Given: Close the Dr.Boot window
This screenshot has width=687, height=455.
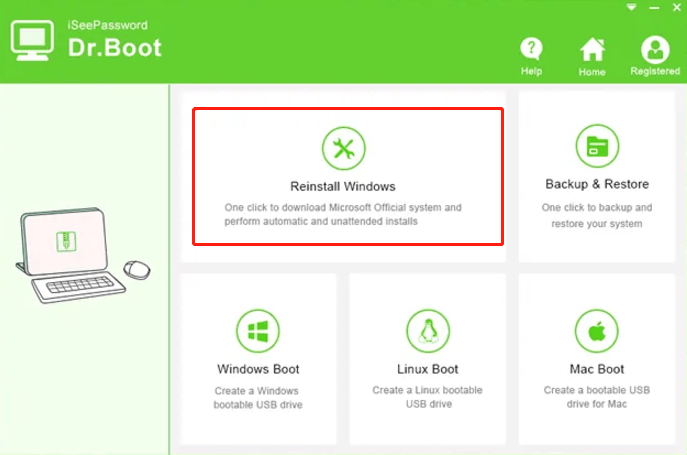Looking at the screenshot, I should click(676, 7).
